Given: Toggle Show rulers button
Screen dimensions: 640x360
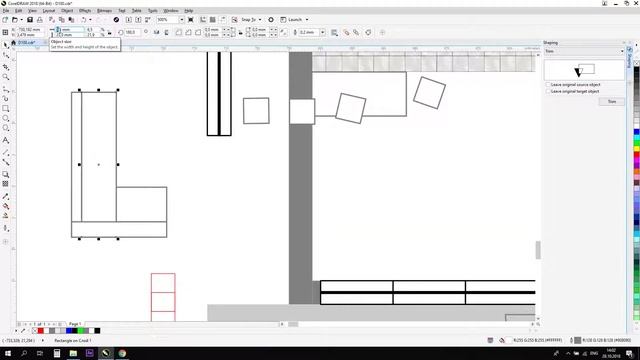Looking at the screenshot, I should click(203, 20).
